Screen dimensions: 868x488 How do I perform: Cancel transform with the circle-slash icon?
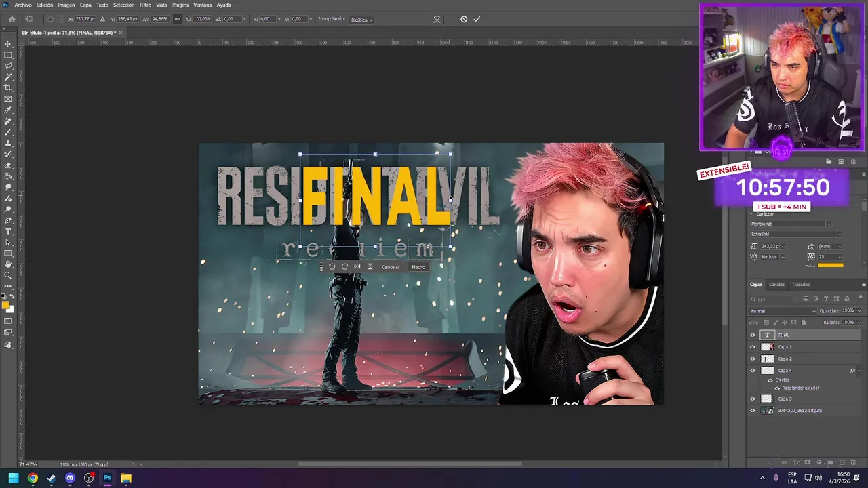464,19
